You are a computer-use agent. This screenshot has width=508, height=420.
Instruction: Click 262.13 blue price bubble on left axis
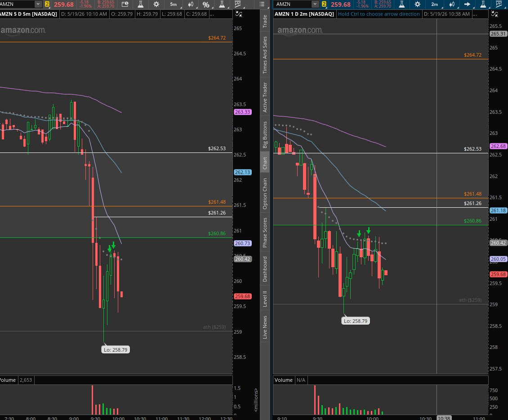coord(242,172)
